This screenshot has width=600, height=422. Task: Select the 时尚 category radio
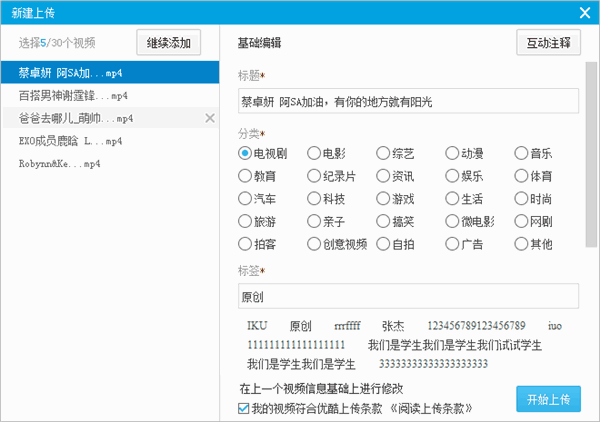pos(521,199)
